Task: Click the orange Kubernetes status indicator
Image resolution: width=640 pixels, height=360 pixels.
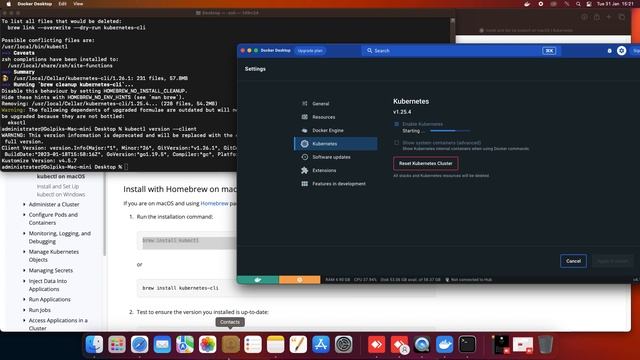Action: [300, 280]
